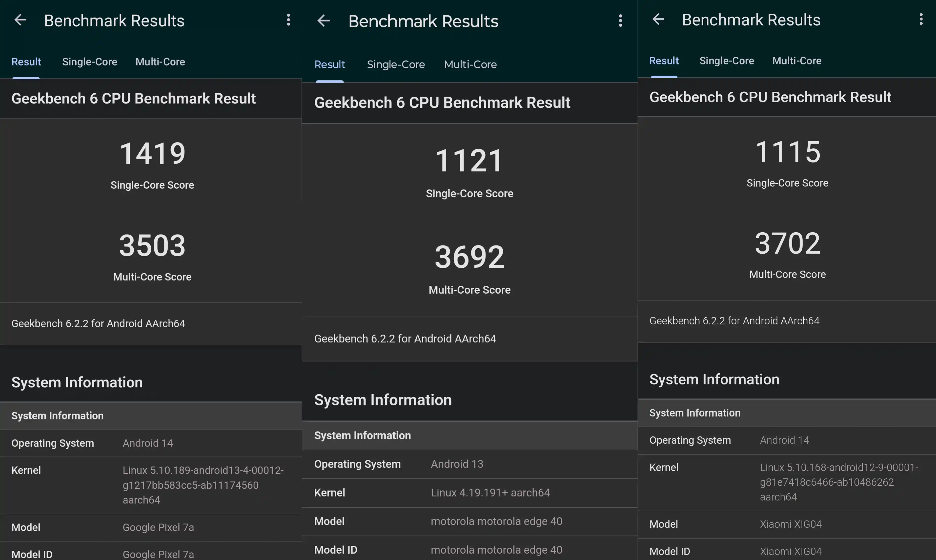Switch to Single-Core tab on Pixel 7a
Viewport: 936px width, 560px height.
90,61
